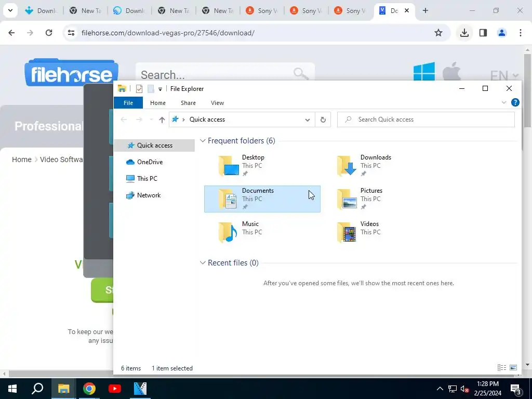
Task: Open the Desktop folder in Frequent folders
Action: click(262, 166)
